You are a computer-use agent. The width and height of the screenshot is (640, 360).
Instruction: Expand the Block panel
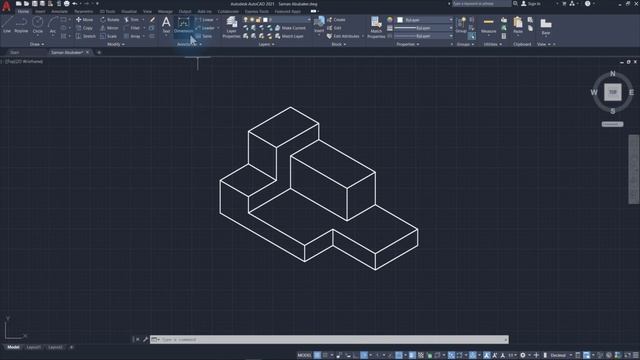click(338, 44)
